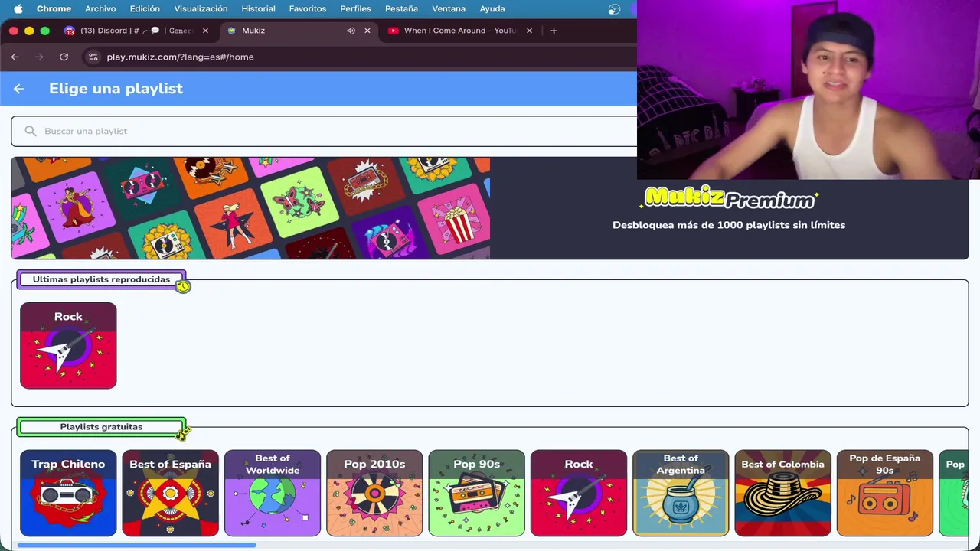Click the Chrome forward navigation arrow
The height and width of the screenshot is (551, 980).
click(x=40, y=57)
